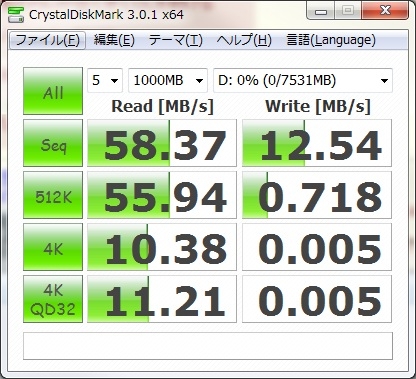Start the 512K random test
This screenshot has width=416, height=379.
(x=53, y=195)
